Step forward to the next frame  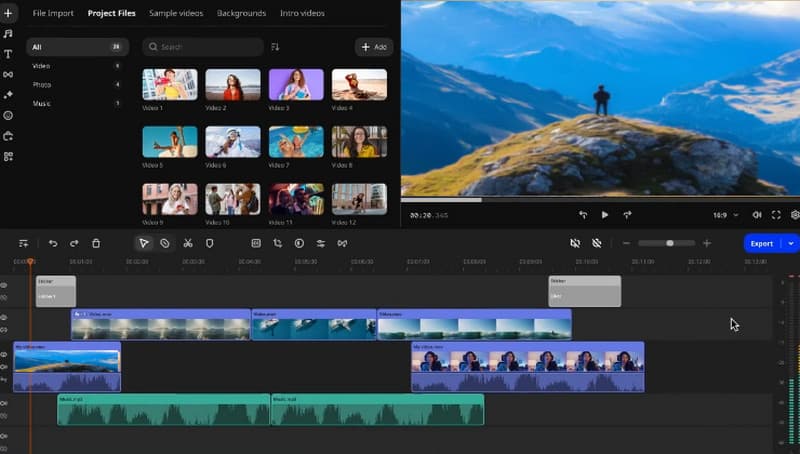(x=627, y=215)
